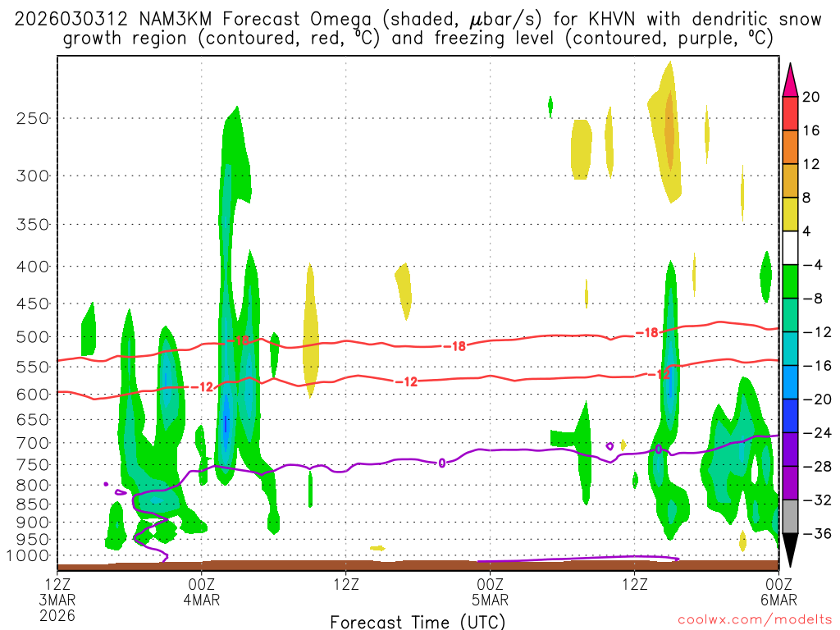Click the 900 pressure level label

(33, 523)
